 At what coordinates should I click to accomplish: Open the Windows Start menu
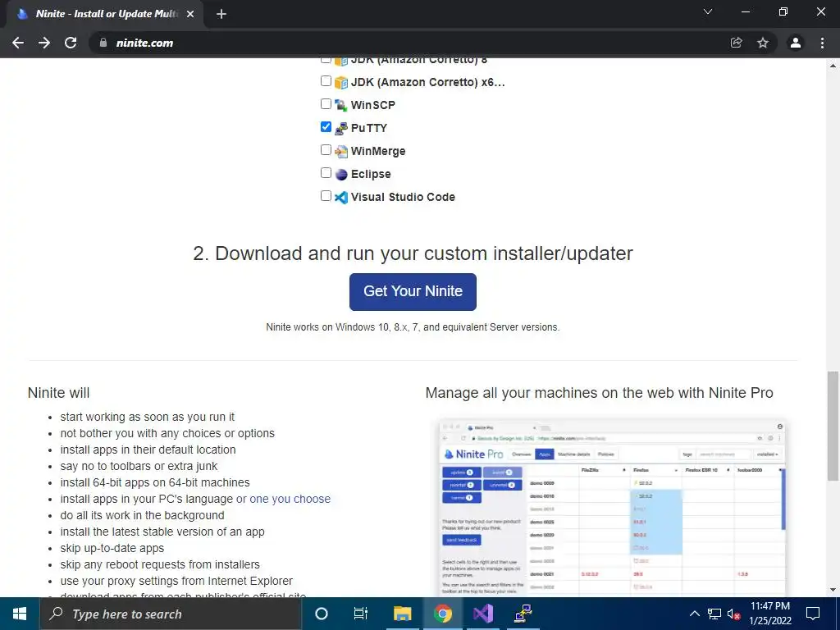[20, 614]
